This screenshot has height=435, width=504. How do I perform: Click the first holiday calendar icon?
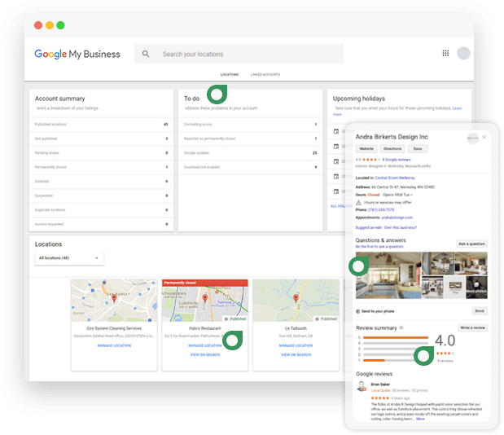pos(335,131)
